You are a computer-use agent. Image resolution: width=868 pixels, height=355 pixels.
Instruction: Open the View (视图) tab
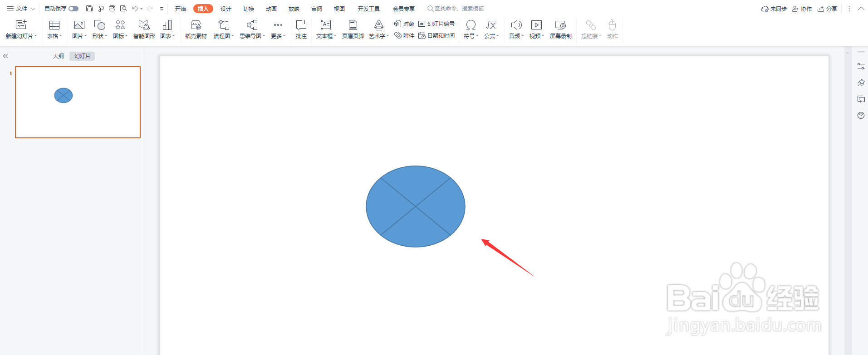pyautogui.click(x=339, y=9)
